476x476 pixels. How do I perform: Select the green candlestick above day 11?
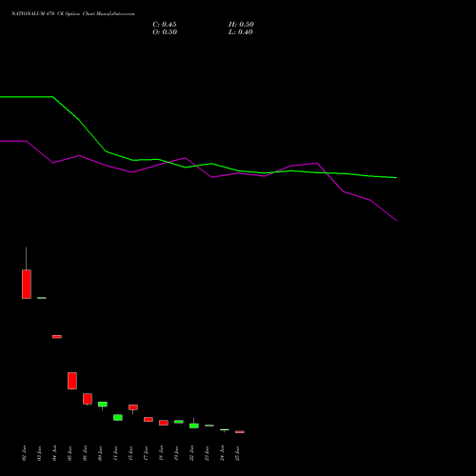coord(118,418)
